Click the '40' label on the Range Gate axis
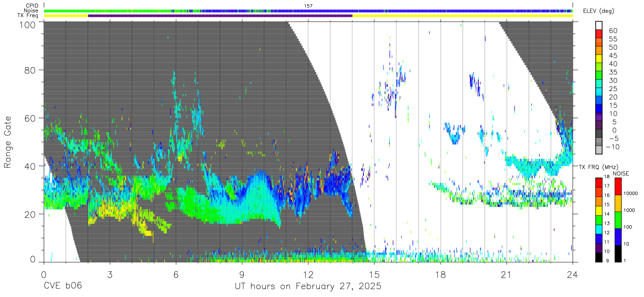The image size is (644, 297). click(30, 166)
